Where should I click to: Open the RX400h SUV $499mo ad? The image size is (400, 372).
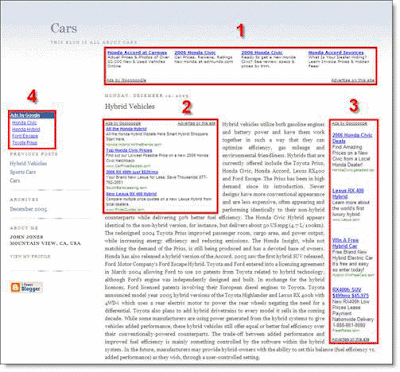click(x=350, y=292)
